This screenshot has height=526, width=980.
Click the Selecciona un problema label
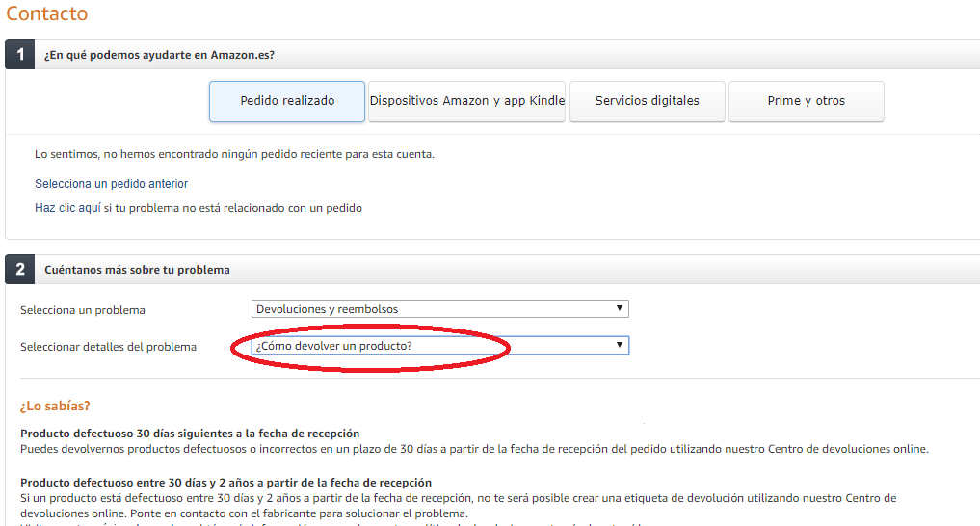(x=83, y=310)
